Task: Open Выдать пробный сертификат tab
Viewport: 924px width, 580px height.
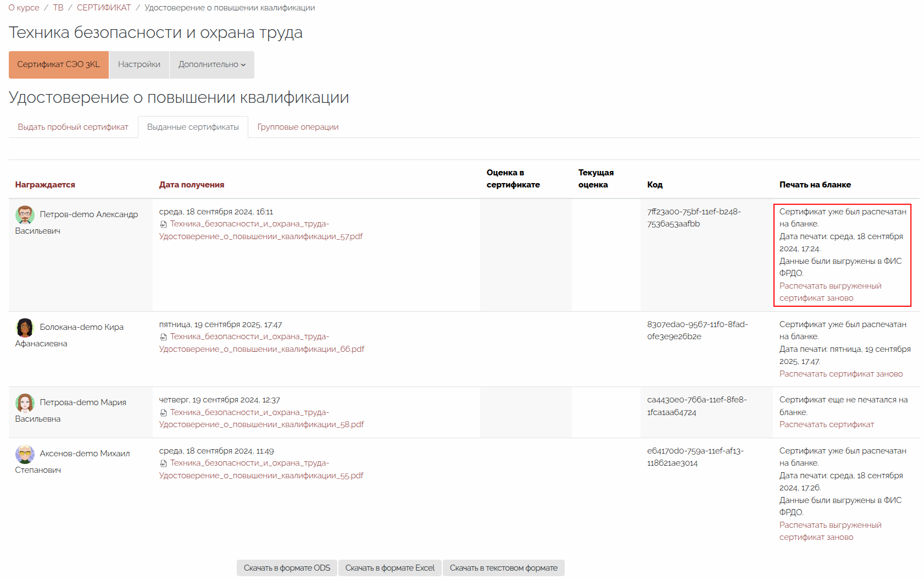Action: click(x=73, y=127)
